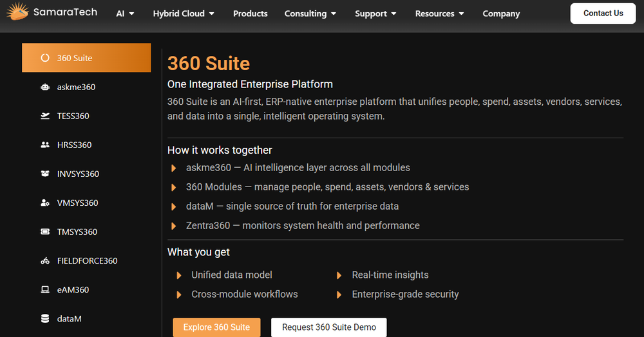644x337 pixels.
Task: Open the AI nav label
Action: click(120, 14)
